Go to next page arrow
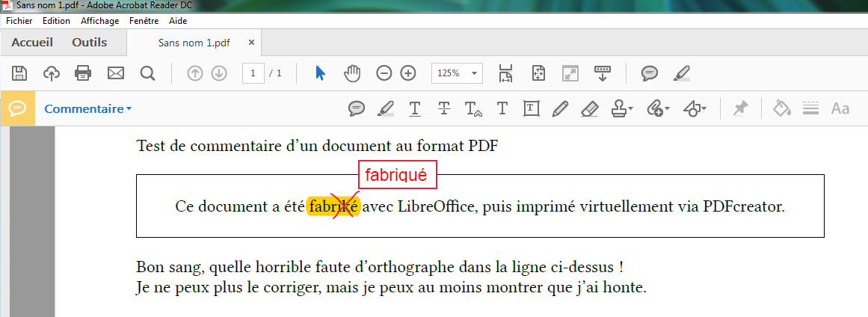This screenshot has width=868, height=317. coord(219,73)
